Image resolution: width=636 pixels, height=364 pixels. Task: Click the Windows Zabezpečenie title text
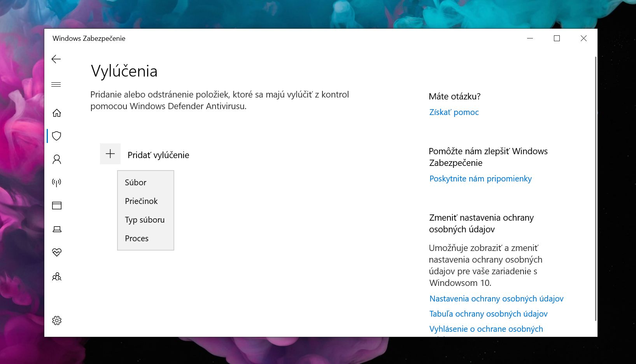click(89, 38)
